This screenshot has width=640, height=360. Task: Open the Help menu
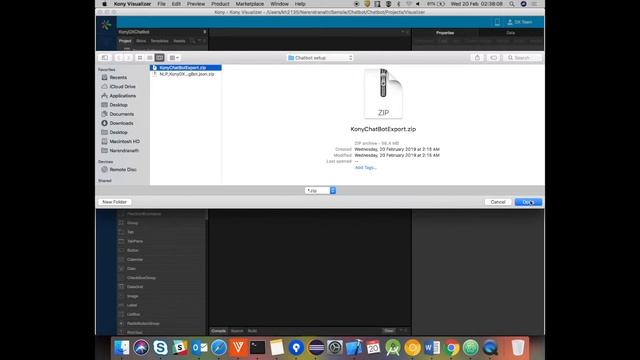point(300,4)
